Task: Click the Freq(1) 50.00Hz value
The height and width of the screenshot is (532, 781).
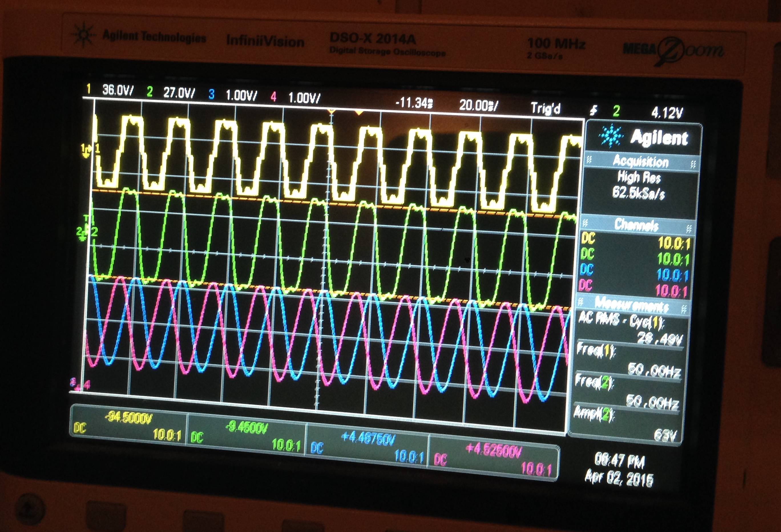Action: (654, 370)
